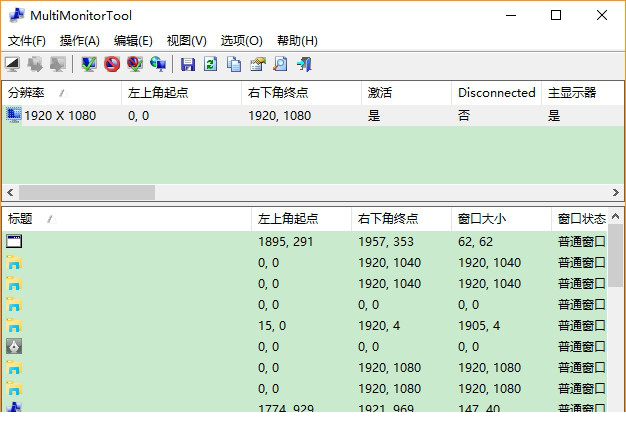Click 普通窗口 in the 62, 62 row
The height and width of the screenshot is (428, 626).
[x=582, y=242]
